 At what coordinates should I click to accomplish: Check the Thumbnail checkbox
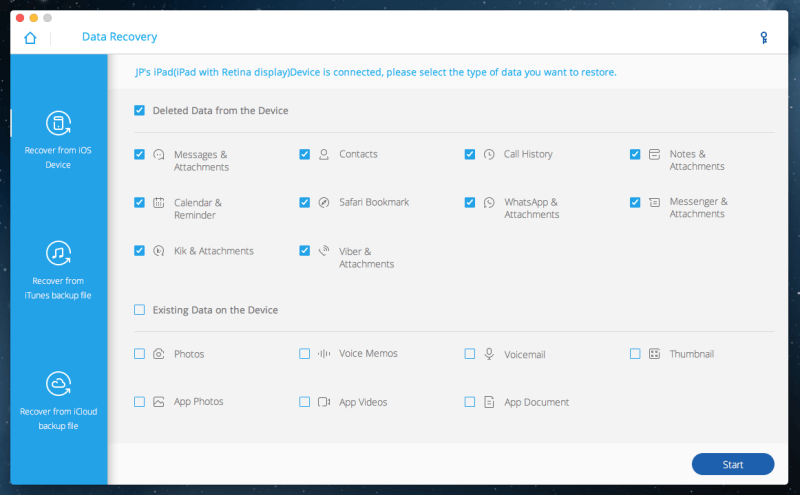point(635,354)
